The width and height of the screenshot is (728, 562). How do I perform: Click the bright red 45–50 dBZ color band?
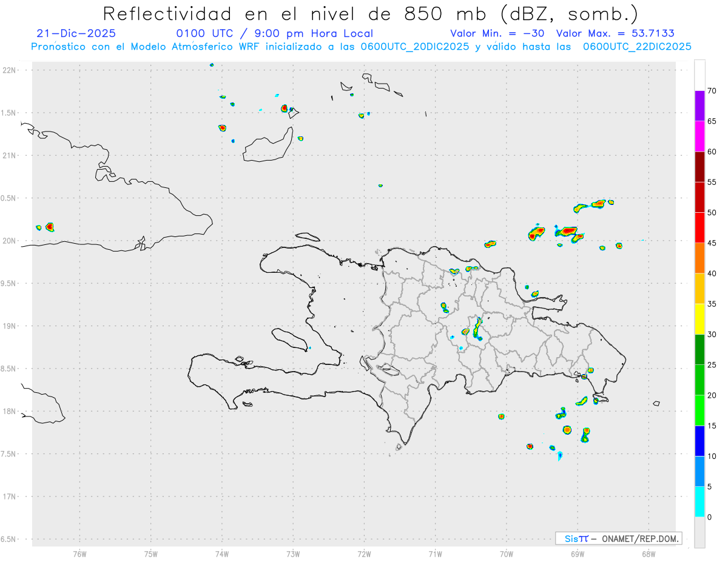pos(699,228)
